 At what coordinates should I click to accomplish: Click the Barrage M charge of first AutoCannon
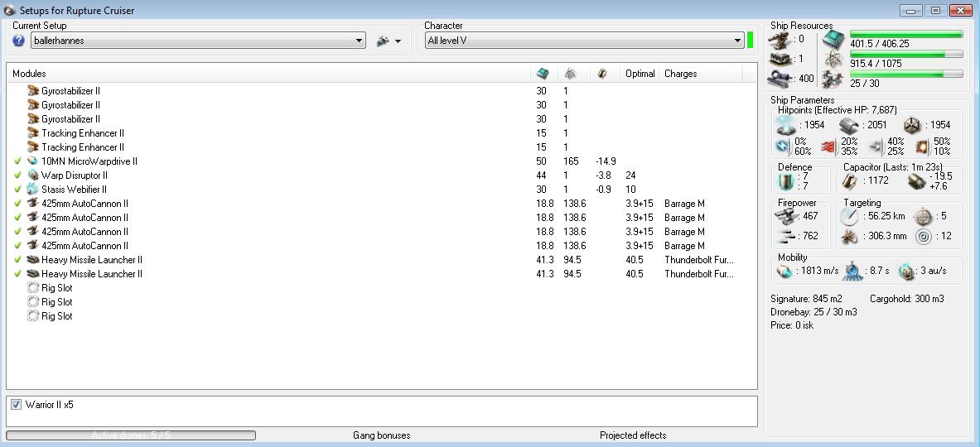coord(684,204)
